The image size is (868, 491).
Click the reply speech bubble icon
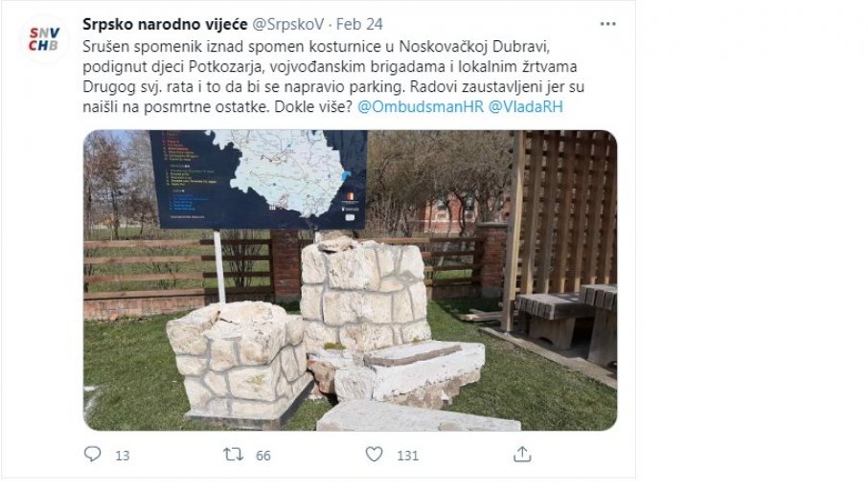click(x=92, y=454)
